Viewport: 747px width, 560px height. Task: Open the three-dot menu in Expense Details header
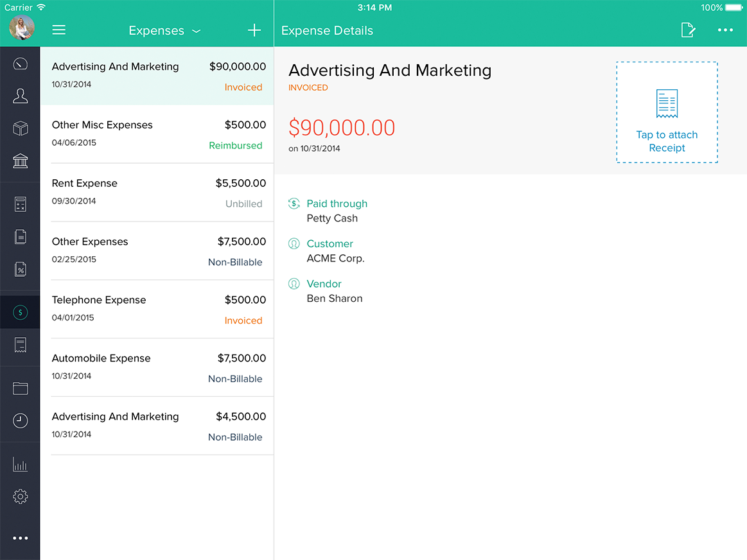[725, 30]
